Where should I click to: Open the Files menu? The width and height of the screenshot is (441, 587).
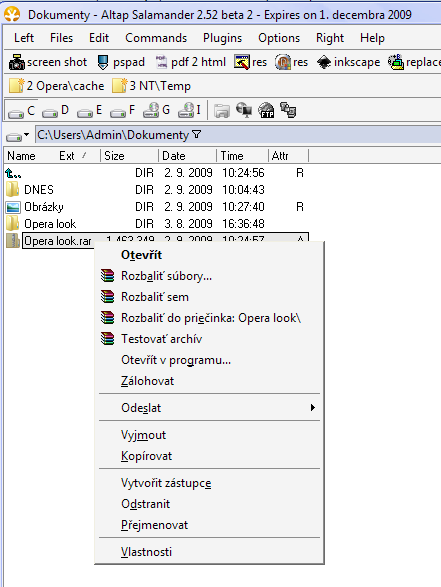61,38
